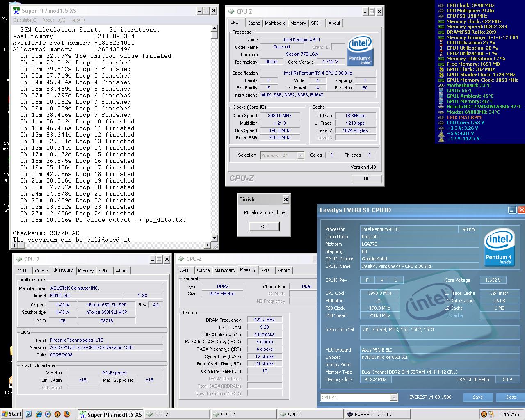This screenshot has width=525, height=420.
Task: Click the Super PI horizontal scroll left arrow
Action: point(15,245)
